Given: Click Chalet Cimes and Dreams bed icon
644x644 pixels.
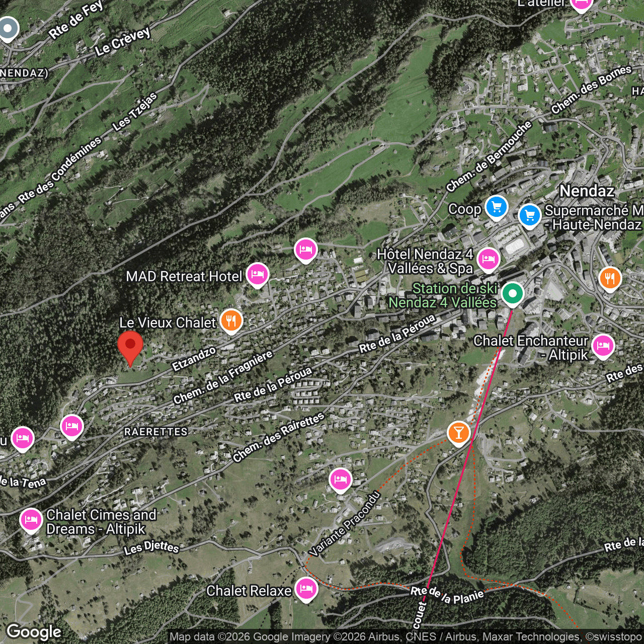Looking at the screenshot, I should coord(31,519).
